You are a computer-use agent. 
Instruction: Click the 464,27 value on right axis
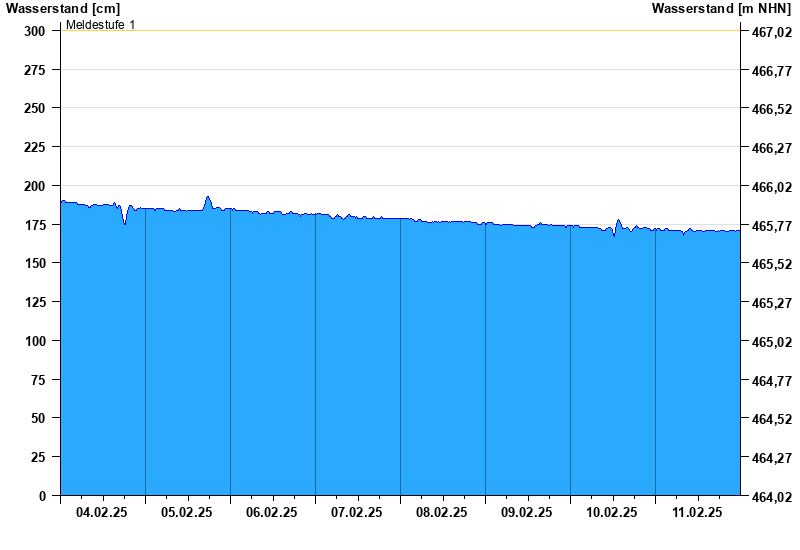[772, 458]
